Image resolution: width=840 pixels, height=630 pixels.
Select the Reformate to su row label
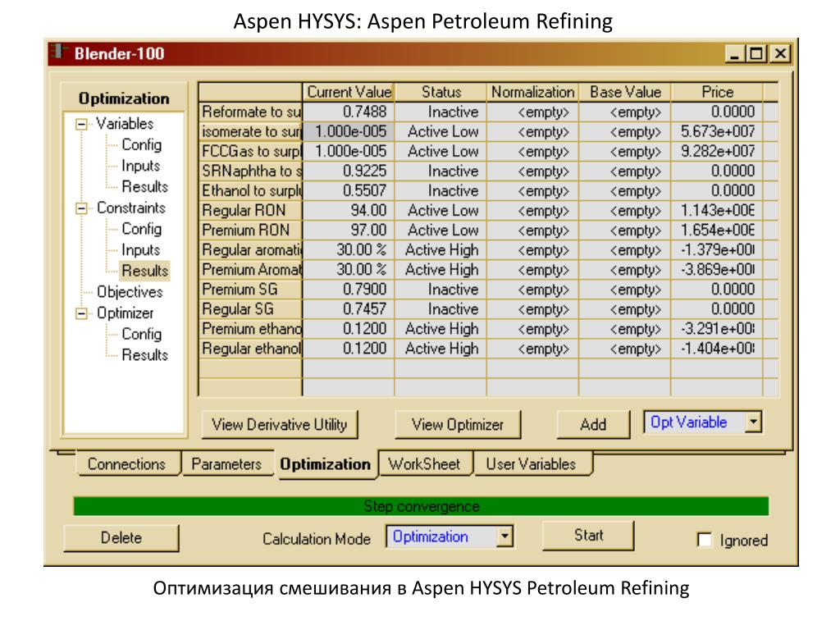click(x=251, y=112)
